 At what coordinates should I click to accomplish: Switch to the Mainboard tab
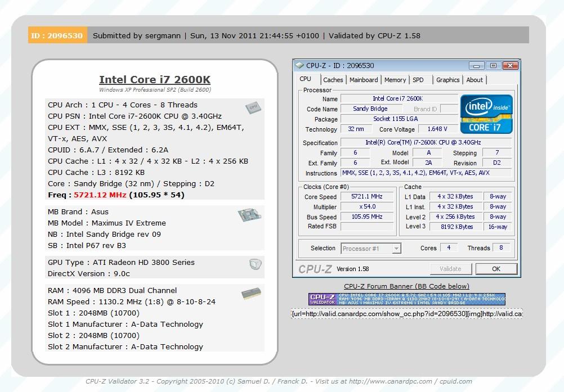pos(364,80)
